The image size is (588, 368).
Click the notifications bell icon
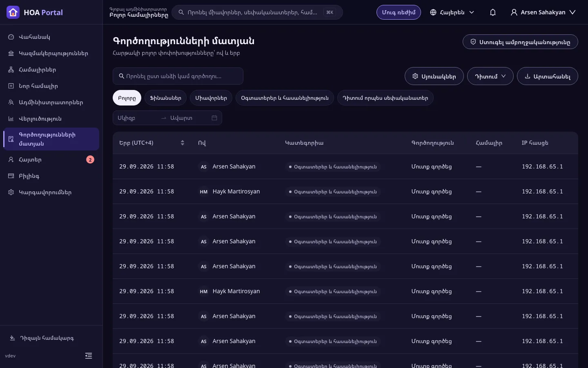click(x=493, y=12)
